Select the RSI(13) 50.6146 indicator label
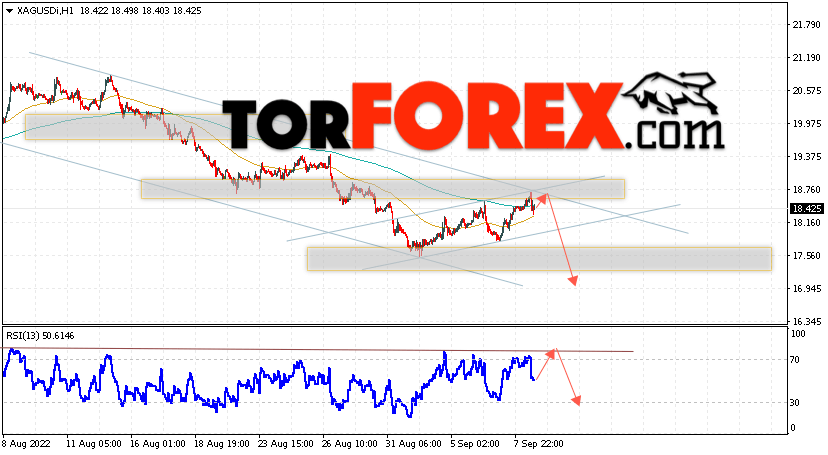Image resolution: width=828 pixels, height=455 pixels. click(40, 336)
